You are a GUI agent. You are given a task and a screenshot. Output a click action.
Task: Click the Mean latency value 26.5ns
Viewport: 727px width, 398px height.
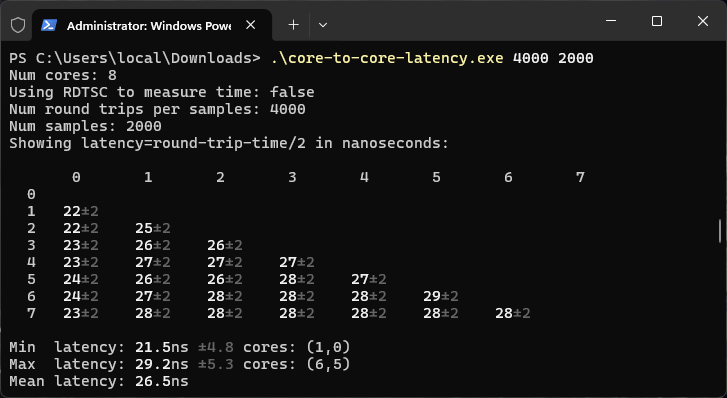click(x=162, y=381)
